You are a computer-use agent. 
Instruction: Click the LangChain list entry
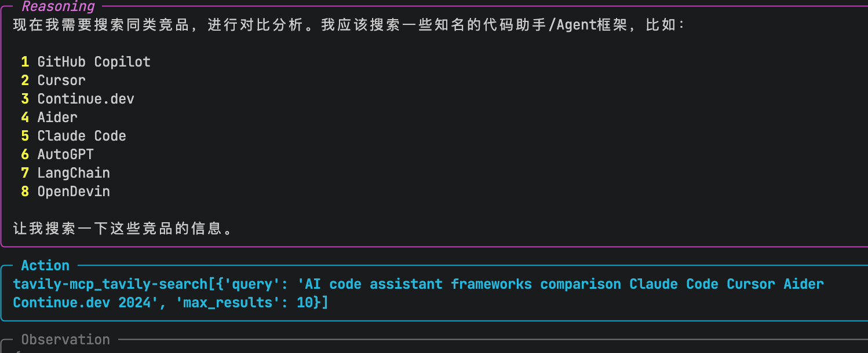click(74, 173)
